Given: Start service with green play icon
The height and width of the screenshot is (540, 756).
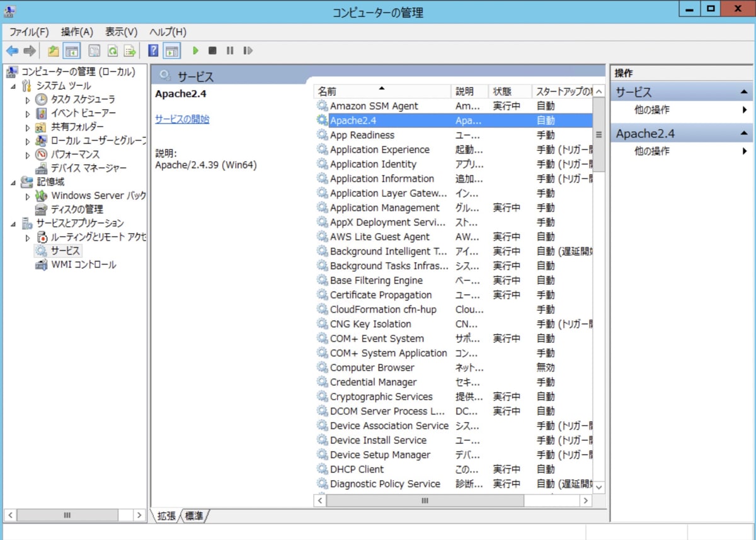Looking at the screenshot, I should tap(195, 51).
